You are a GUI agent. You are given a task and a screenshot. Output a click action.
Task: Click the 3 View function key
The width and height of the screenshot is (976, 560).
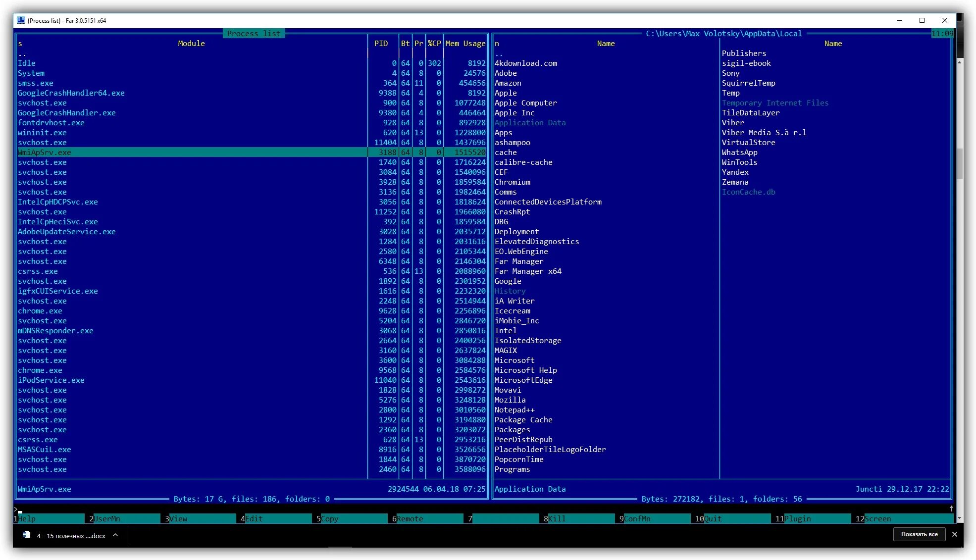click(201, 519)
